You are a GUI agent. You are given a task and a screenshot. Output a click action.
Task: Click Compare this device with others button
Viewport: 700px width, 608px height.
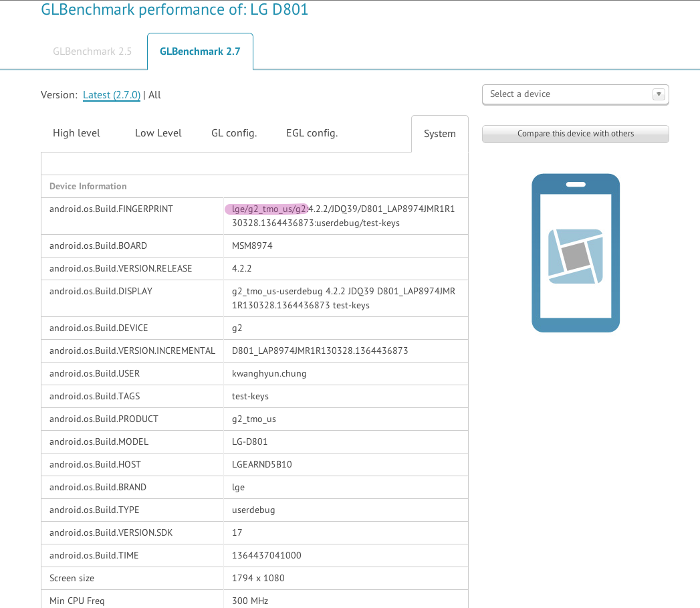point(576,134)
